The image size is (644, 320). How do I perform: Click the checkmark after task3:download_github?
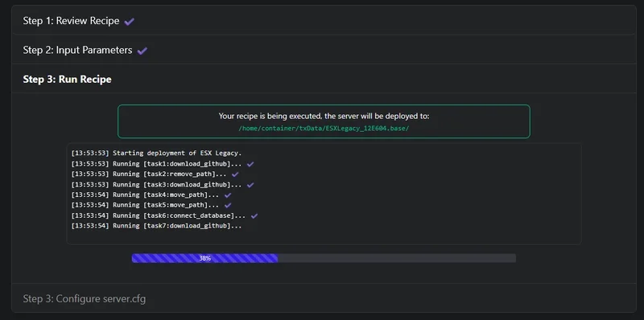click(x=250, y=185)
